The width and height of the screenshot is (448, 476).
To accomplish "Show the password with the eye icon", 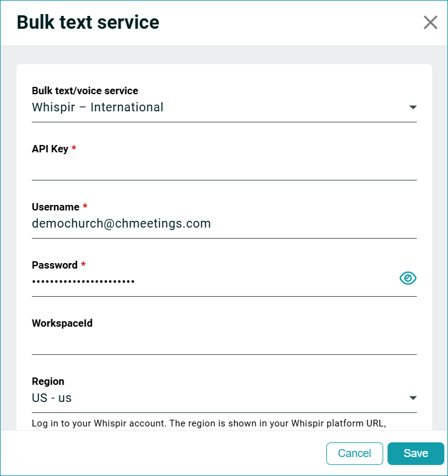I will pos(408,278).
